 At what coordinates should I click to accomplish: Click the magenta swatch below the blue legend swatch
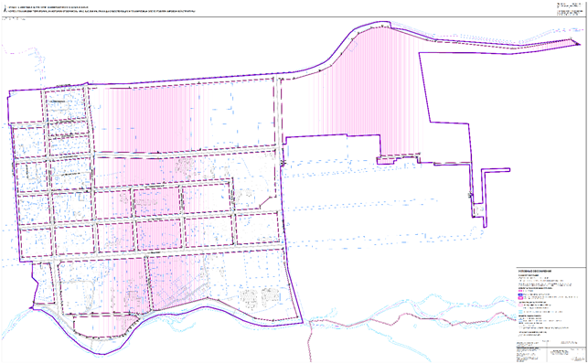pos(520,298)
